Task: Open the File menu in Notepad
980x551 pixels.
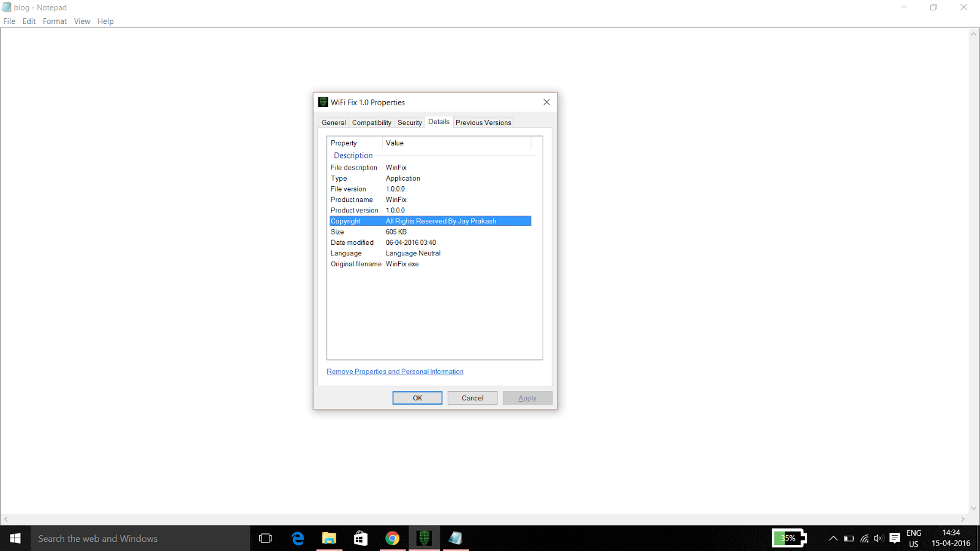Action: [9, 21]
